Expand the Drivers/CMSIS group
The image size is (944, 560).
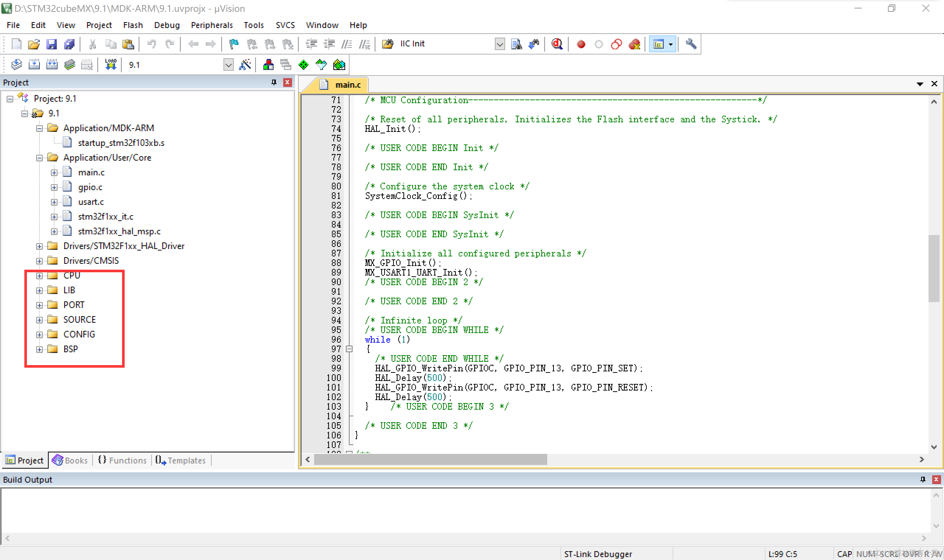point(39,261)
